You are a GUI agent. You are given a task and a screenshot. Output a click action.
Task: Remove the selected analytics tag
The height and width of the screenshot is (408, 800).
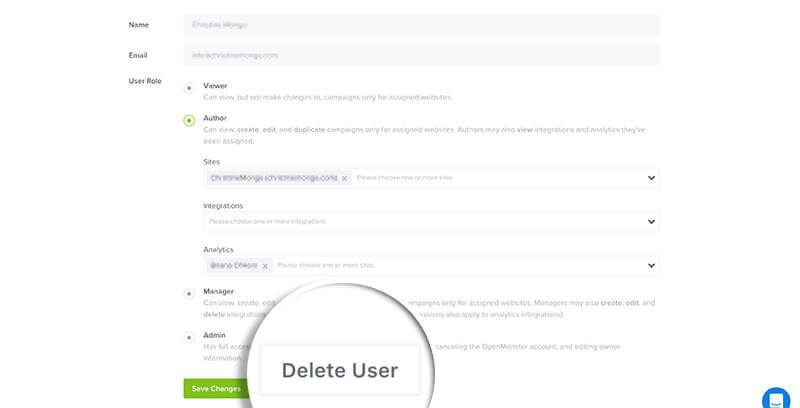click(265, 266)
